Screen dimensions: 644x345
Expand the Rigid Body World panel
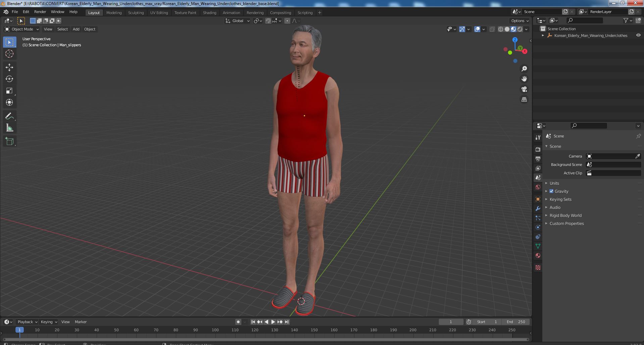tap(565, 215)
